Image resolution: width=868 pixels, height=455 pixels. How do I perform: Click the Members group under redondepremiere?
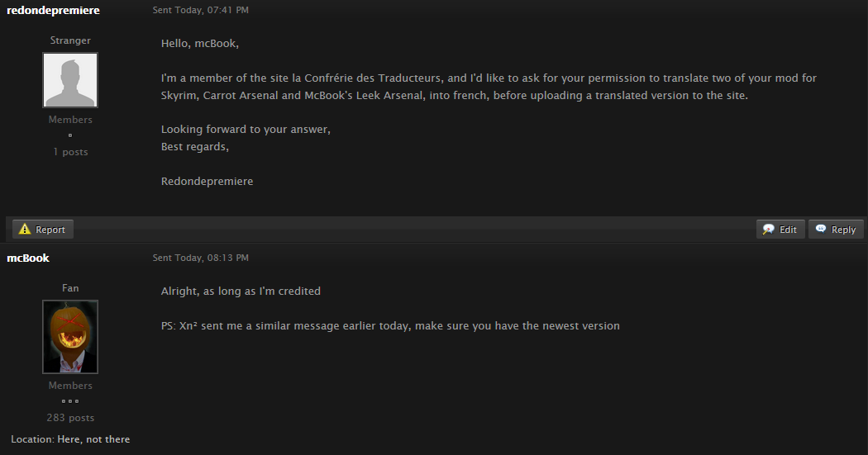(x=70, y=120)
